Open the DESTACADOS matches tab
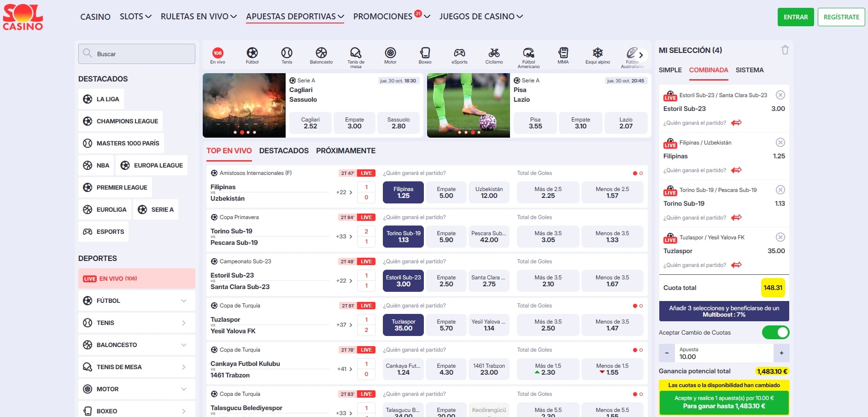Viewport: 868px width, 417px height. click(x=284, y=151)
